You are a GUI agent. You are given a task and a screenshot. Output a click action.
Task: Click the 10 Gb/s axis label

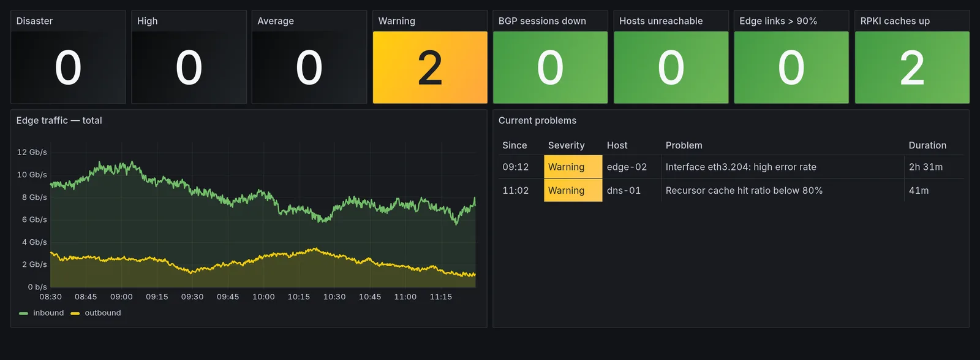click(32, 175)
